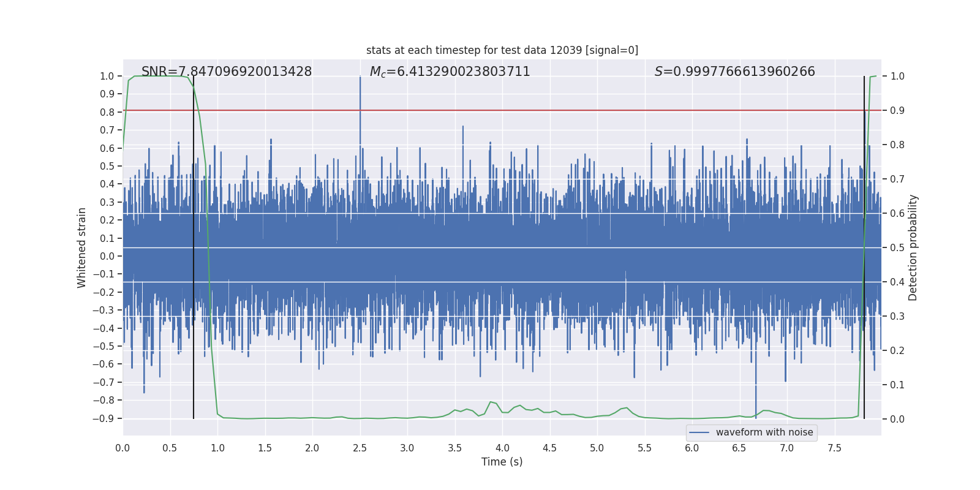Click the 'Time (s)' x-axis label
The height and width of the screenshot is (490, 980).
click(x=502, y=462)
